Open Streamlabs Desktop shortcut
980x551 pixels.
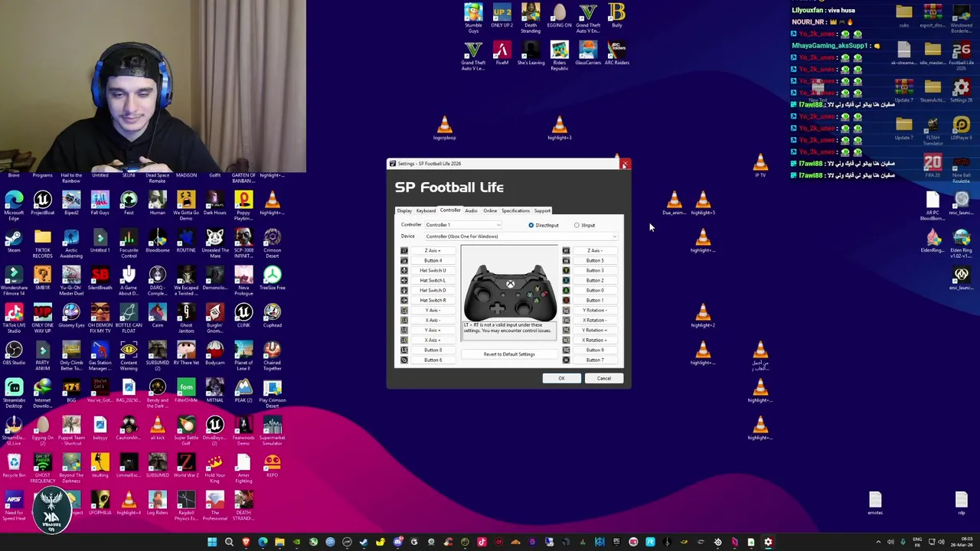(14, 393)
